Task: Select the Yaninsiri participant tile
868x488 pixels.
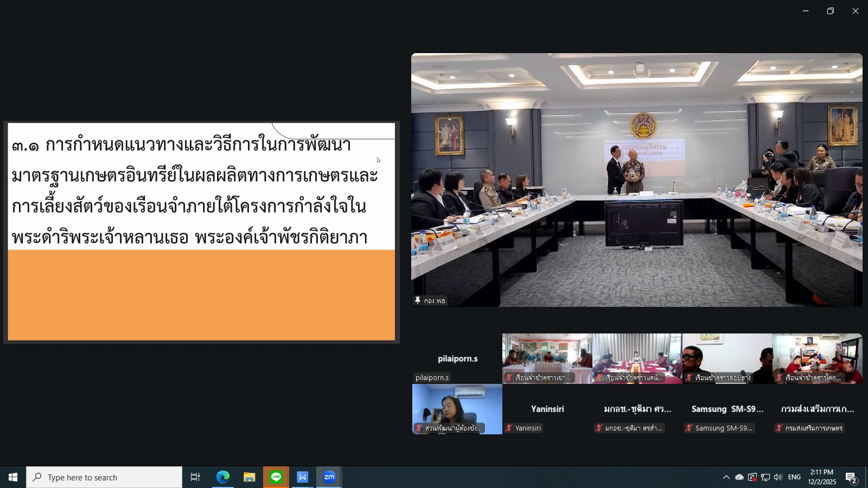Action: coord(547,409)
